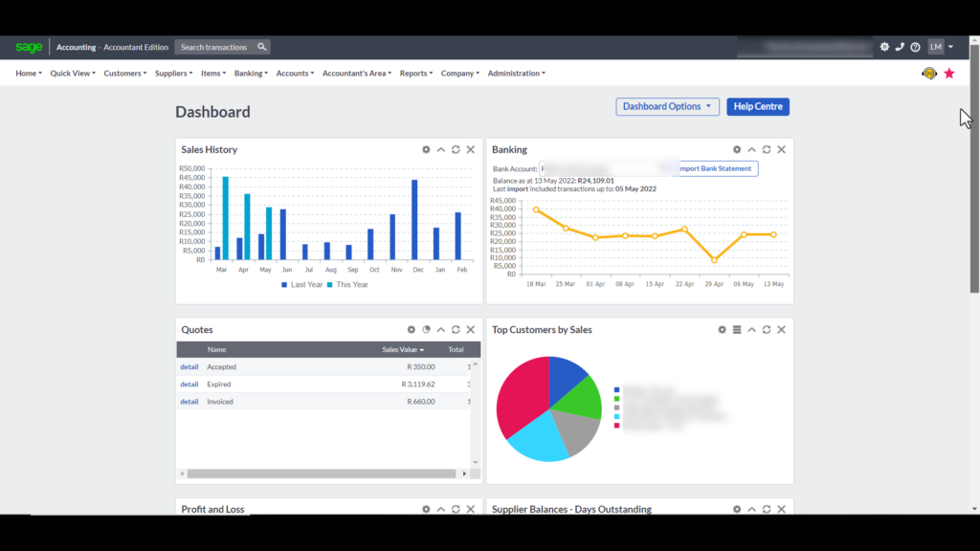The height and width of the screenshot is (551, 980).
Task: Click the Help Centre button
Action: pyautogui.click(x=758, y=107)
